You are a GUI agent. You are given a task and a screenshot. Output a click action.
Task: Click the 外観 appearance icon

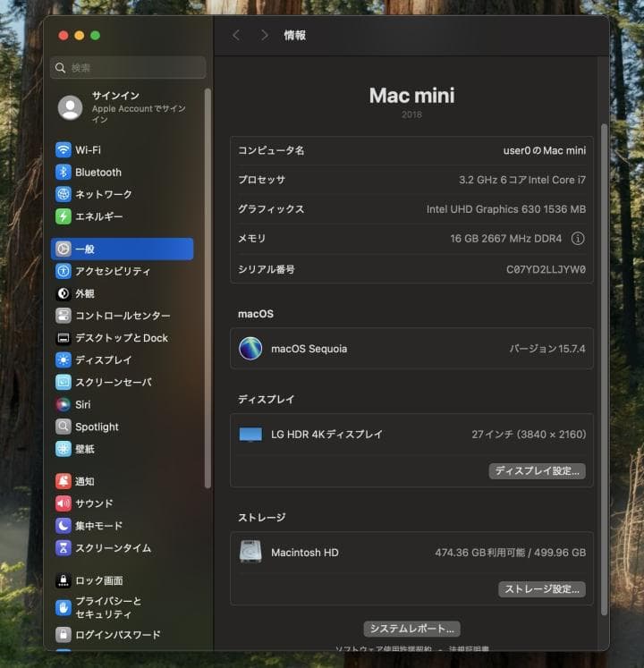tap(64, 293)
